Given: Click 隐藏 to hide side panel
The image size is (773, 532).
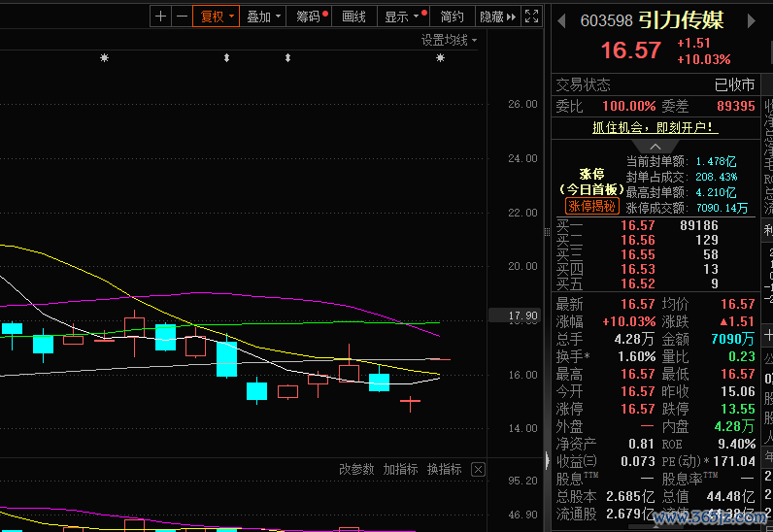Looking at the screenshot, I should [x=497, y=17].
